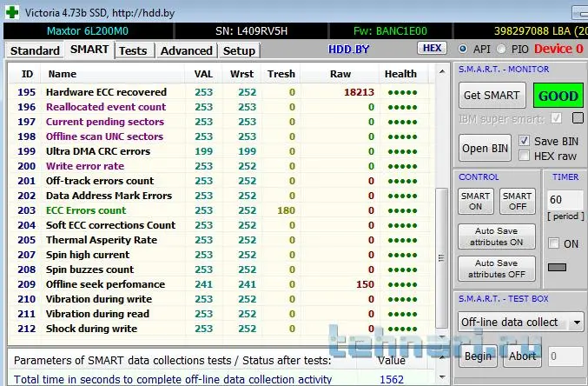
Task: Click the lower pane scroll down arrow
Action: tap(442, 377)
